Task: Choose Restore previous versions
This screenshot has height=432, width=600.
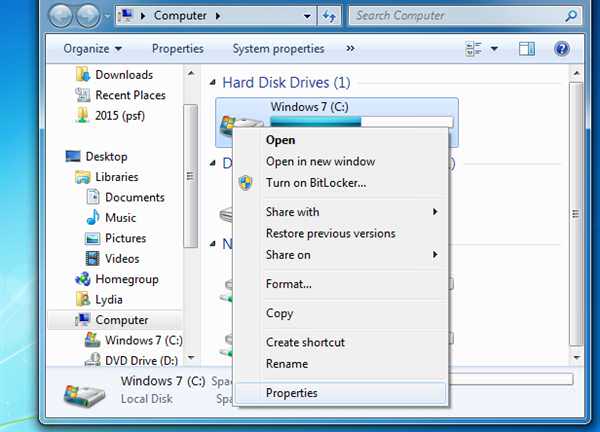Action: (x=342, y=233)
